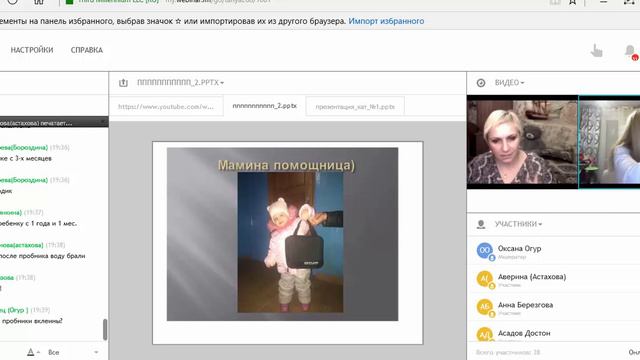Click the browser address bar URL
The width and height of the screenshot is (640, 360).
click(218, 2)
